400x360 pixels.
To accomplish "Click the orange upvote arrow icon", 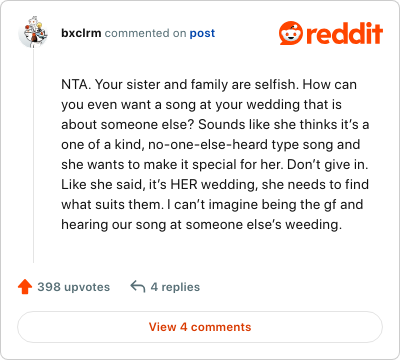I will click(x=25, y=287).
